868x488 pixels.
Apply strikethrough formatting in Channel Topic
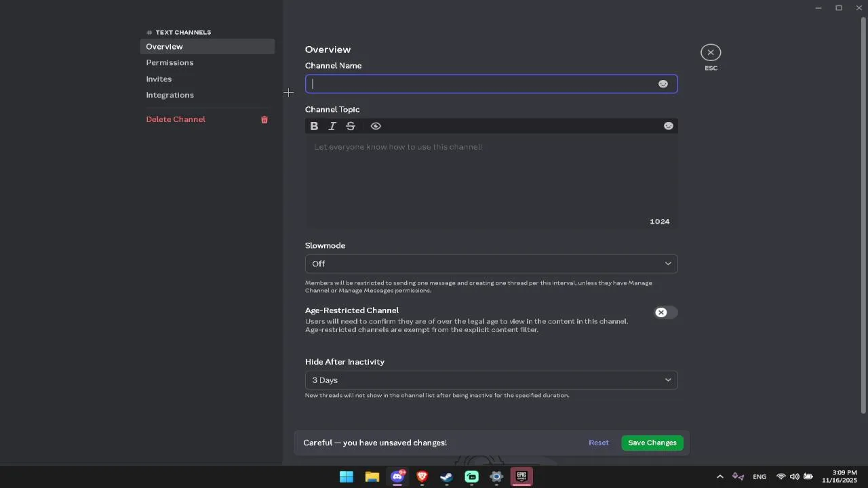[351, 126]
